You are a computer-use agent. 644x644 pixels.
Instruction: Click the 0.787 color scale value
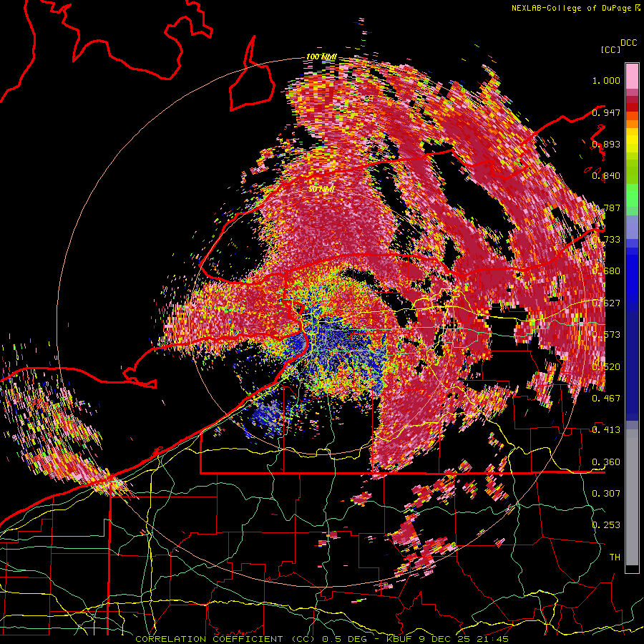[606, 208]
